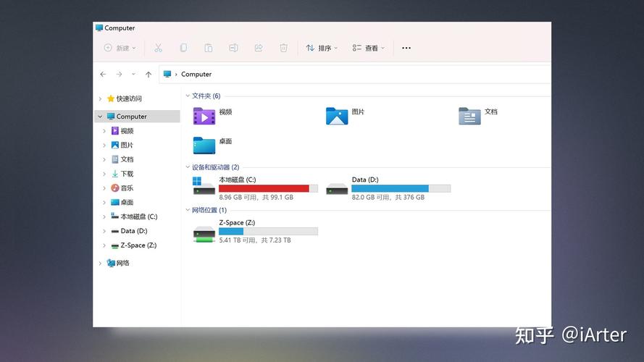The width and height of the screenshot is (644, 362).
Task: Click the three-dot See more button
Action: (406, 48)
